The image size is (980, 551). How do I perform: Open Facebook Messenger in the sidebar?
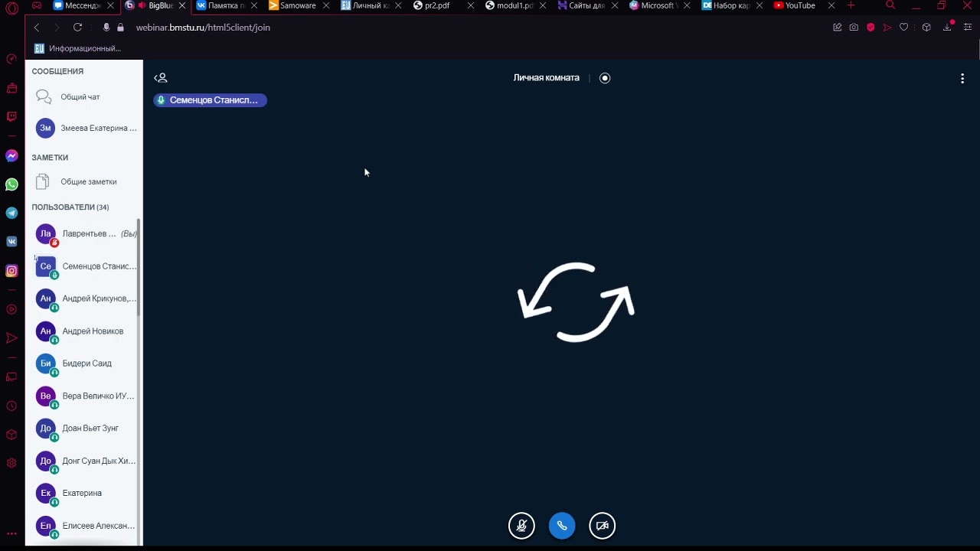point(11,156)
